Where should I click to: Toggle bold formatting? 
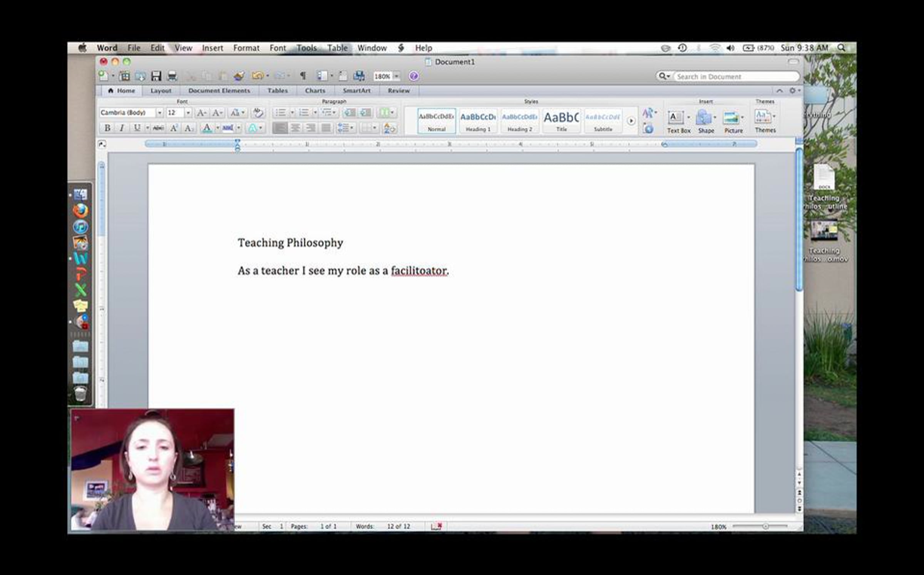coord(107,128)
